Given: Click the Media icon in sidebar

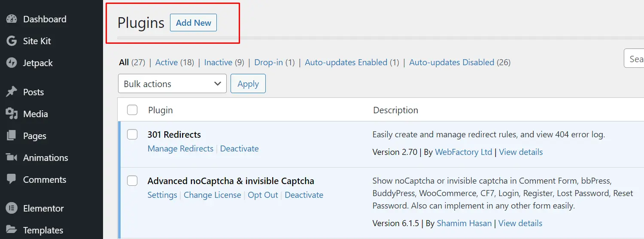Looking at the screenshot, I should [12, 114].
